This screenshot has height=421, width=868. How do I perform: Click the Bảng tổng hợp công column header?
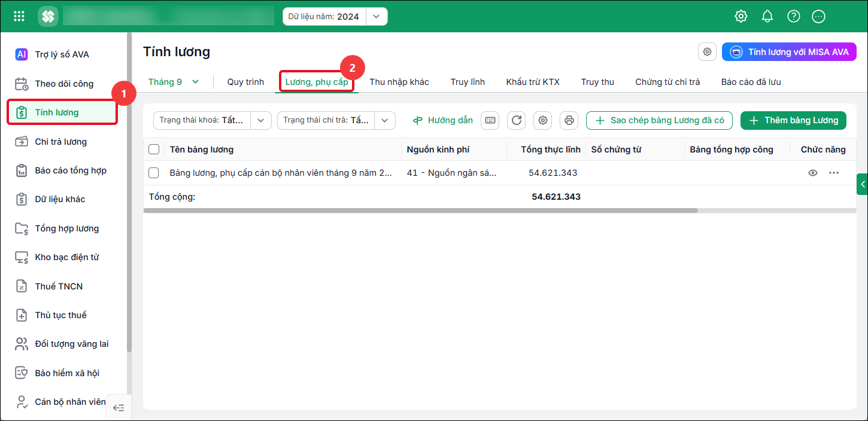pyautogui.click(x=732, y=150)
